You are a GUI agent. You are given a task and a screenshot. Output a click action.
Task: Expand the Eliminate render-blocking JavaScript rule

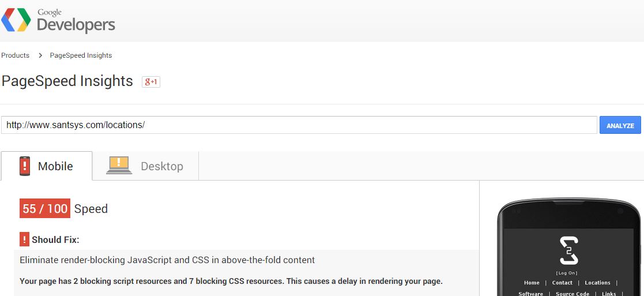(167, 260)
